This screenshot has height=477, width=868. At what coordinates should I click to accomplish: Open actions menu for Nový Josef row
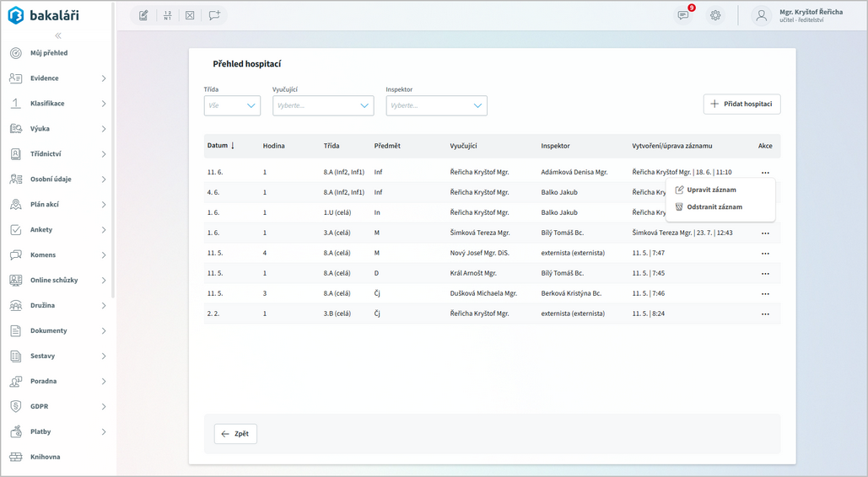765,254
